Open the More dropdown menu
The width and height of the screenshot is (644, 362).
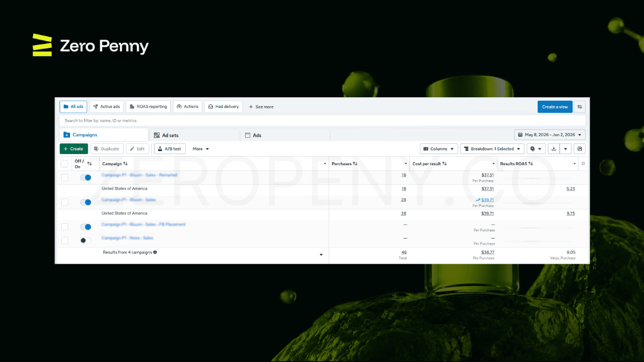click(201, 148)
